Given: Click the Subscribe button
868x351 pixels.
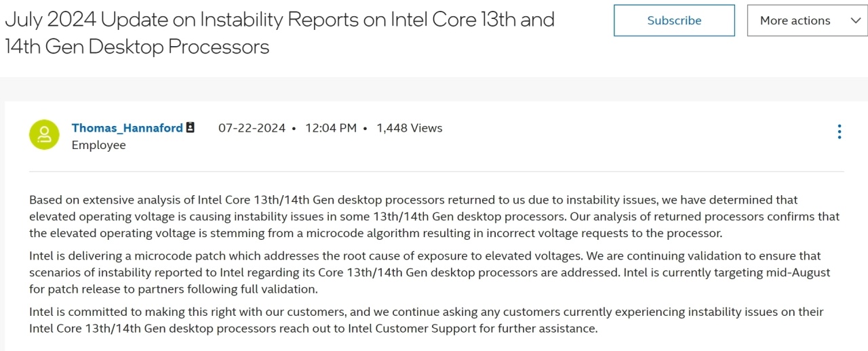Looking at the screenshot, I should (x=674, y=20).
